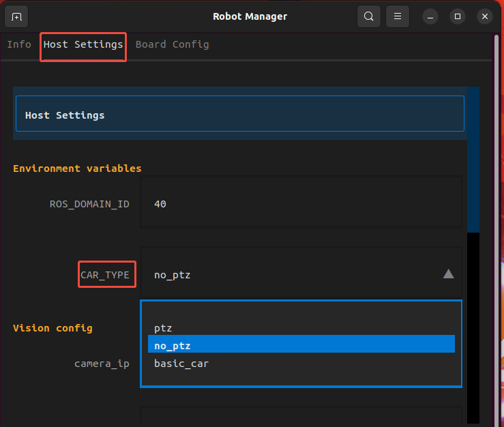Image resolution: width=504 pixels, height=427 pixels.
Task: Switch to the Info tab
Action: pyautogui.click(x=19, y=44)
